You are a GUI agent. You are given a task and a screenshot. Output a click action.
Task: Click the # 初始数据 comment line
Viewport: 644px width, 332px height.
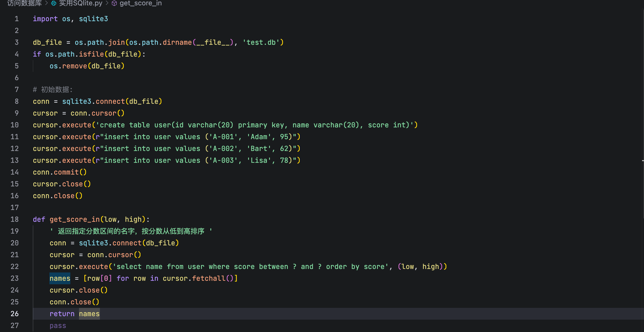coord(53,90)
